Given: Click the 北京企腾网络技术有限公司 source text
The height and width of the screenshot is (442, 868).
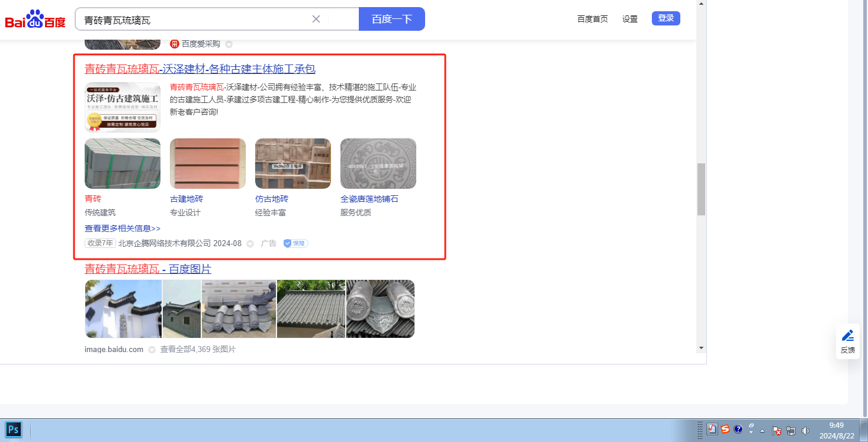Looking at the screenshot, I should point(165,243).
